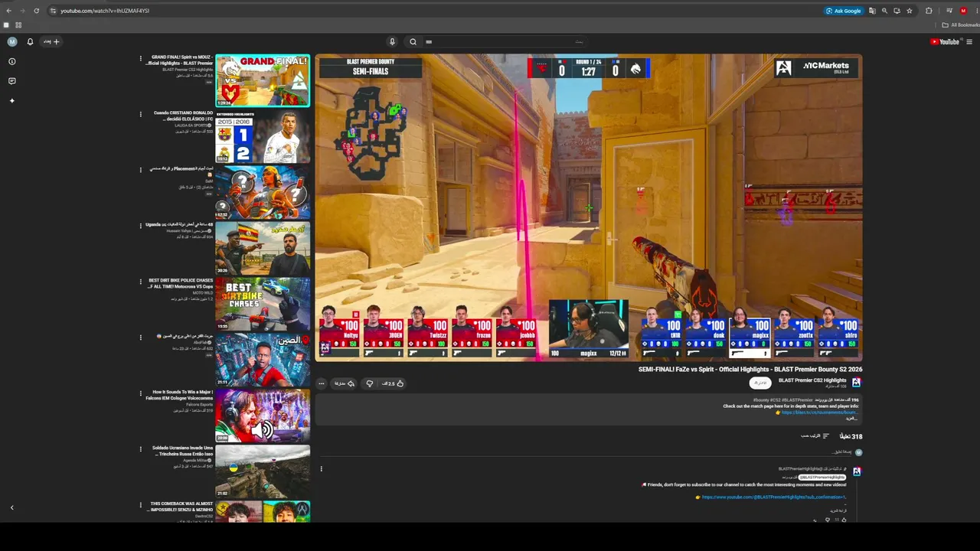Open How It Sounds To Win a Major thumbnail
This screenshot has height=551, width=980.
tap(263, 416)
